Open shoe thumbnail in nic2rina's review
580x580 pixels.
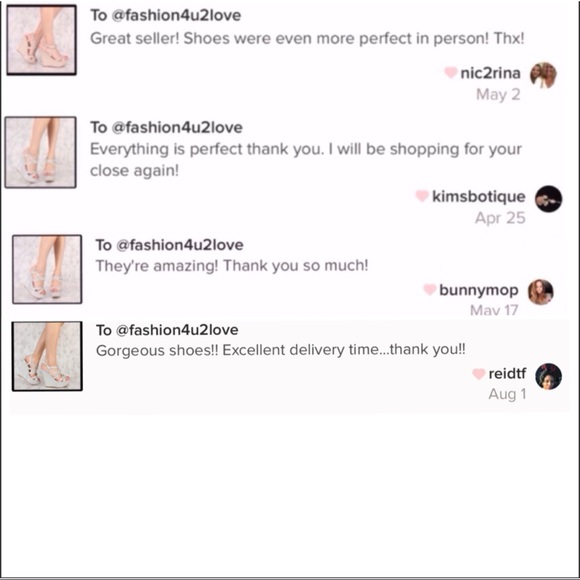(41, 40)
